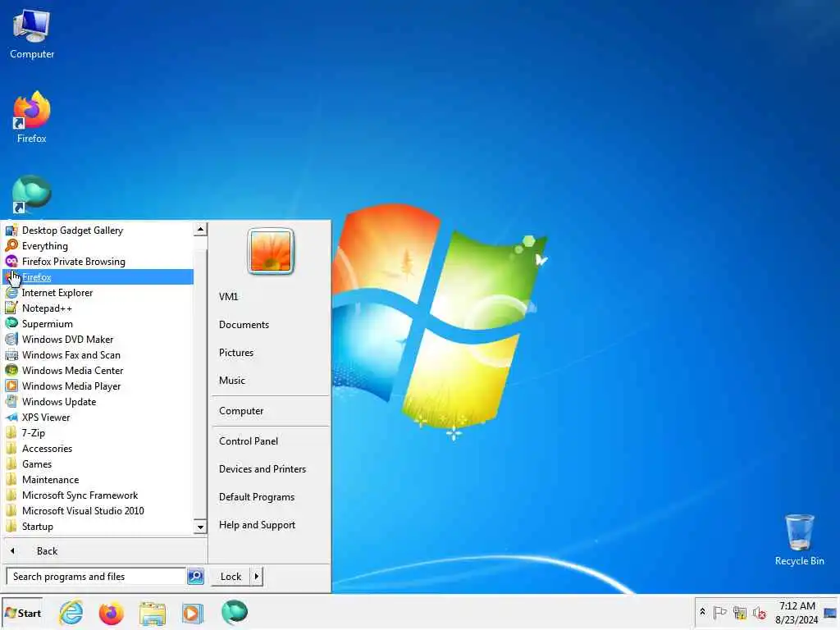Click the programs list scroll down arrow

pos(200,527)
